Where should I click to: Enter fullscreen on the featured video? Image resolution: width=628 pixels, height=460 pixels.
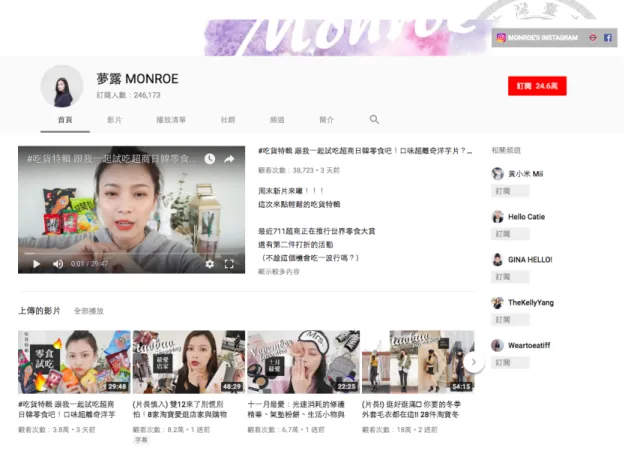click(229, 264)
